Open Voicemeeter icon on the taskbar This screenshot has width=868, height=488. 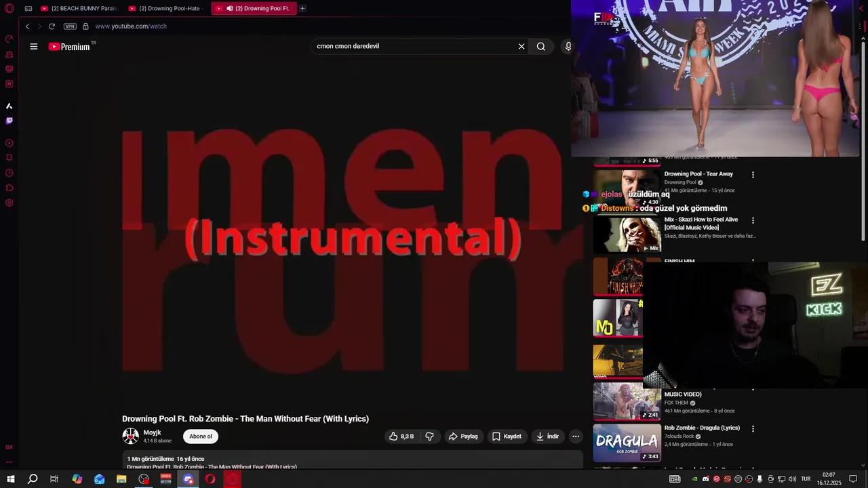click(x=166, y=479)
